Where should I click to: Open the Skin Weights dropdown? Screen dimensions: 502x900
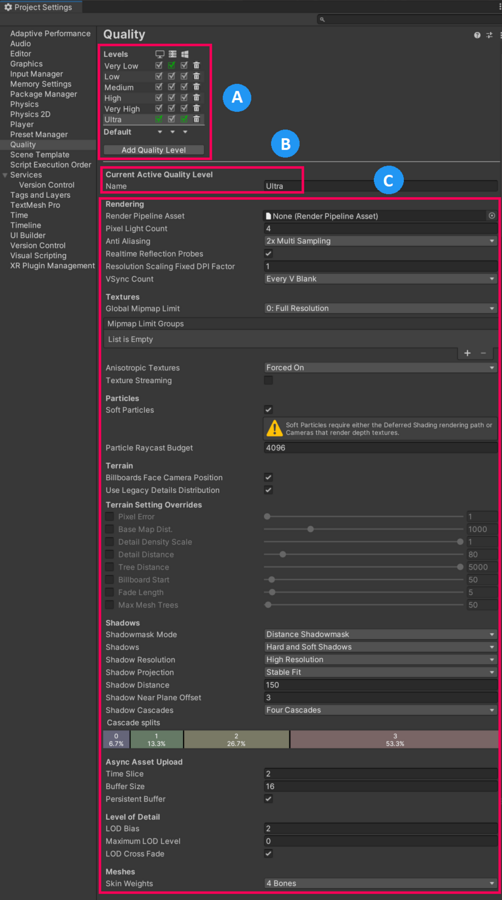tap(381, 883)
